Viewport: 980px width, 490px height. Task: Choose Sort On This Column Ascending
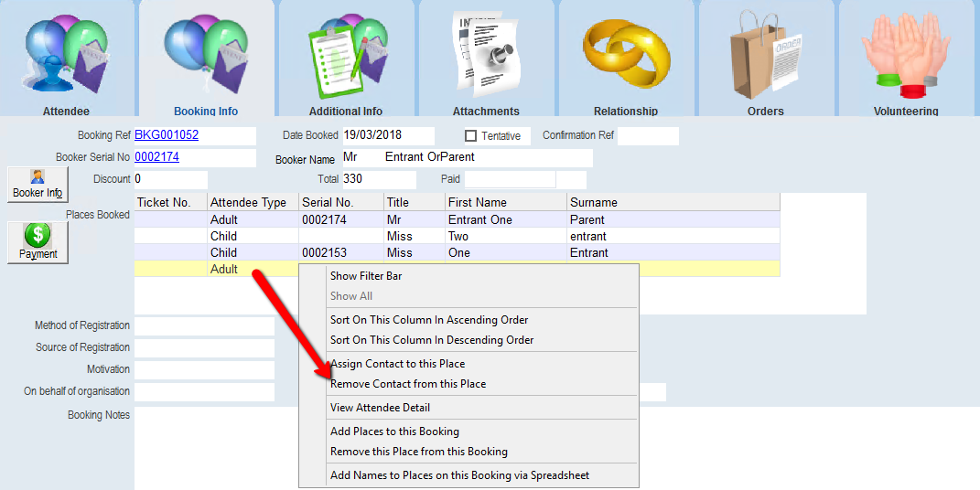pos(429,320)
